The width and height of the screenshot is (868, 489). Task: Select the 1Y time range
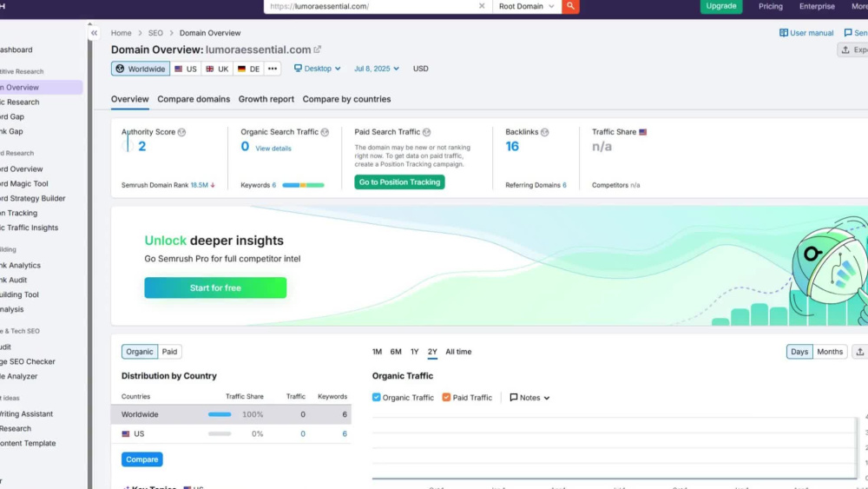tap(415, 352)
